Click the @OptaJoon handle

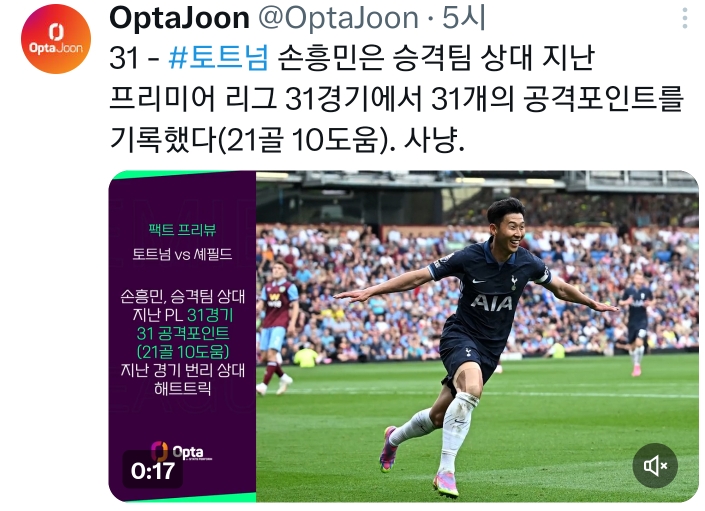point(338,18)
